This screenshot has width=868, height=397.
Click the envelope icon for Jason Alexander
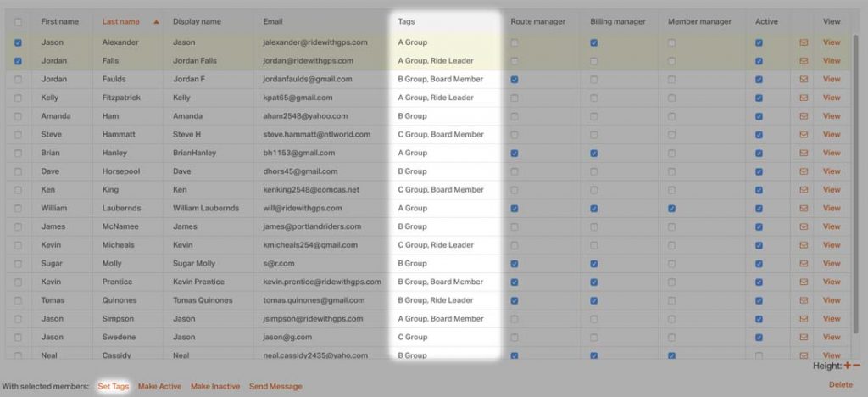804,42
